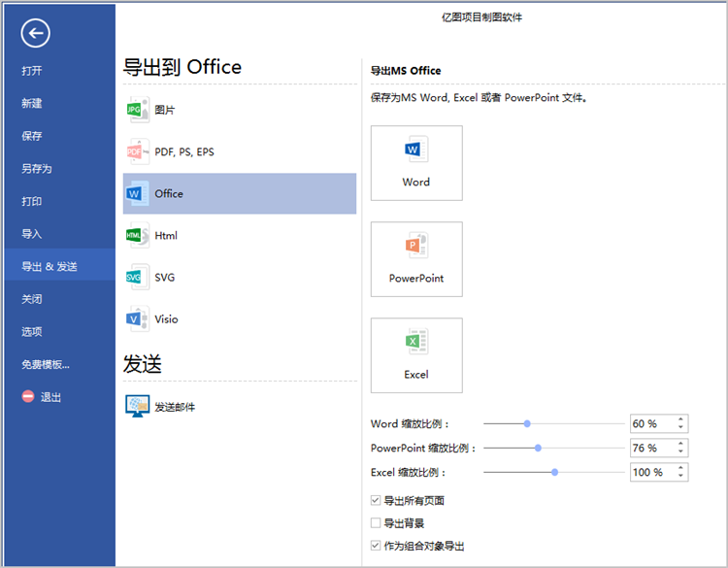Screen dimensions: 728x568
Task: Click the back arrow circle icon
Action: tap(35, 33)
